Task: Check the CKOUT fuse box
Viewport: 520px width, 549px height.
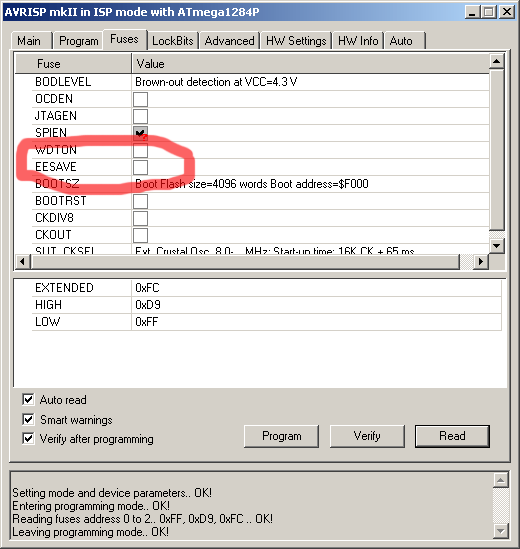Action: (x=140, y=235)
